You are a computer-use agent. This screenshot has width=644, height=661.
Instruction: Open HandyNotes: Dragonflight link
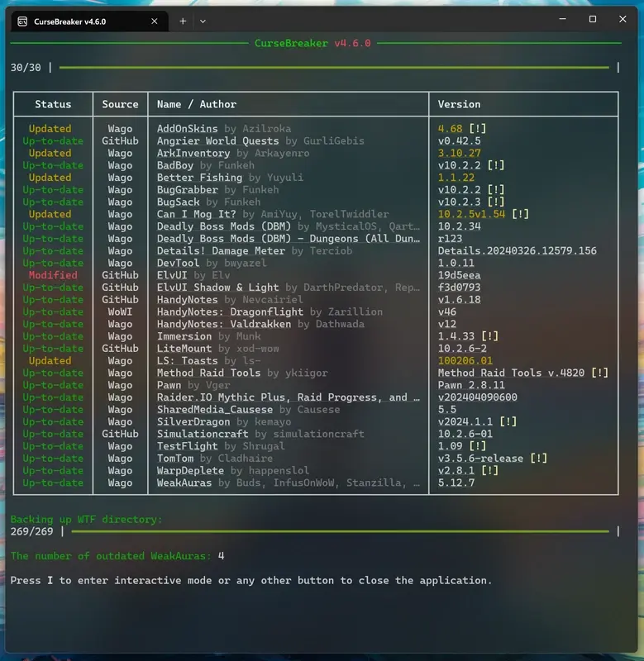pos(230,312)
